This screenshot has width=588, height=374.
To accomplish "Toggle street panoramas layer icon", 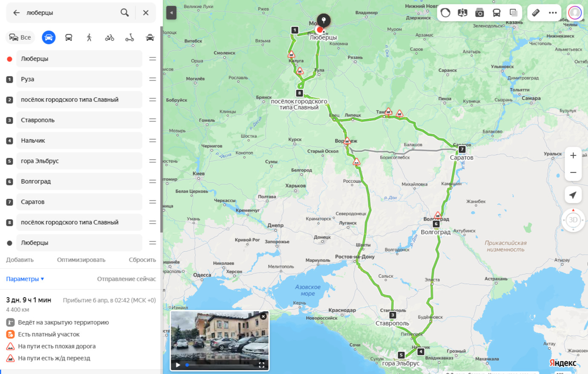I will [x=462, y=13].
